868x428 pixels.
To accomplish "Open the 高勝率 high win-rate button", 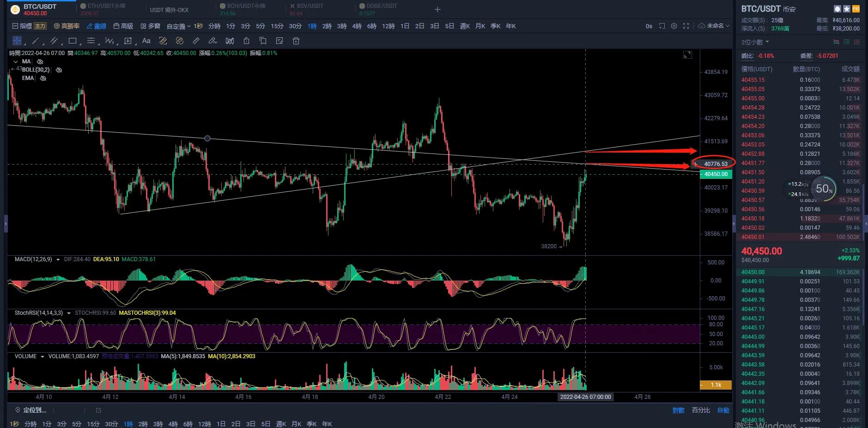I will pyautogui.click(x=67, y=26).
